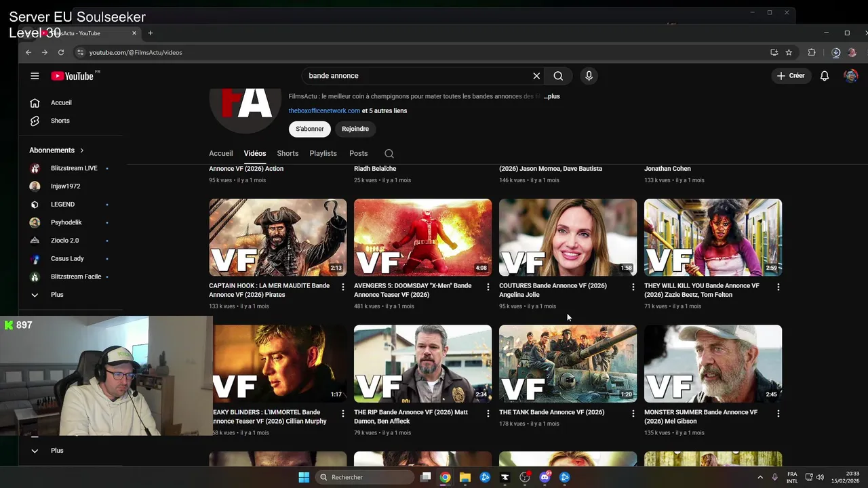Switch to the channel Shorts tab
The width and height of the screenshot is (868, 488).
(288, 153)
